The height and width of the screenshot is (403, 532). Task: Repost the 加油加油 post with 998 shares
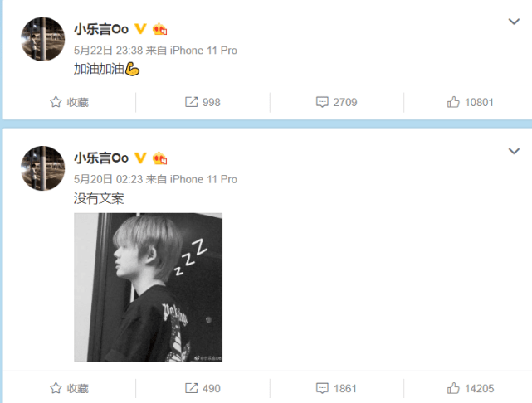[203, 102]
